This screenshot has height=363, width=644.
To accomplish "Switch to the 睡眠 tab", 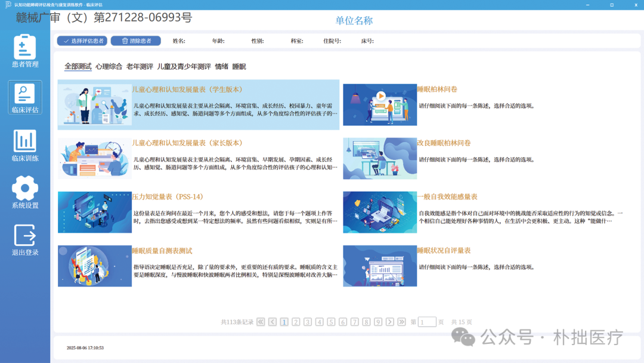I will (239, 66).
